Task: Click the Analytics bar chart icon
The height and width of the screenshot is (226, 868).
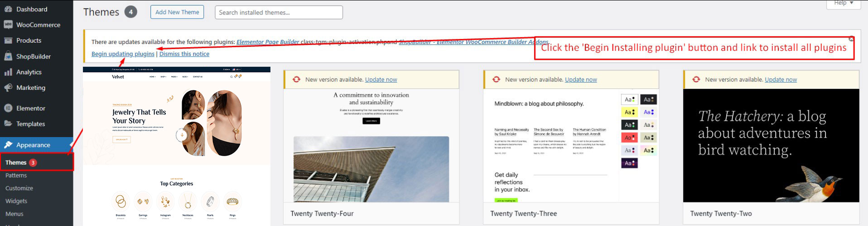Action: [8, 72]
